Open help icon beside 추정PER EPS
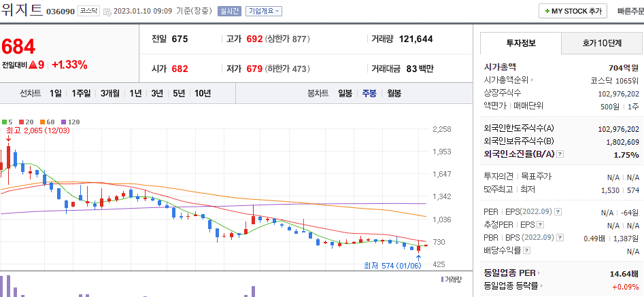Screen dimensions: 644x297 (x=541, y=225)
